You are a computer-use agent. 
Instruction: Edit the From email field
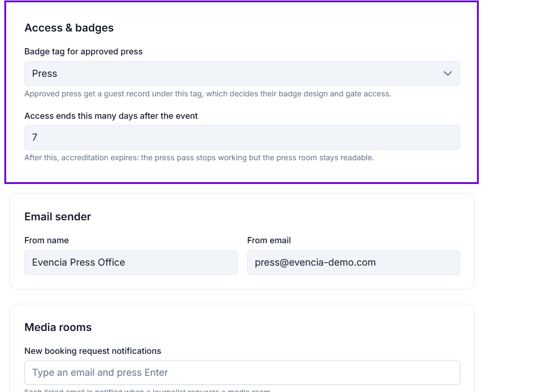coord(354,262)
